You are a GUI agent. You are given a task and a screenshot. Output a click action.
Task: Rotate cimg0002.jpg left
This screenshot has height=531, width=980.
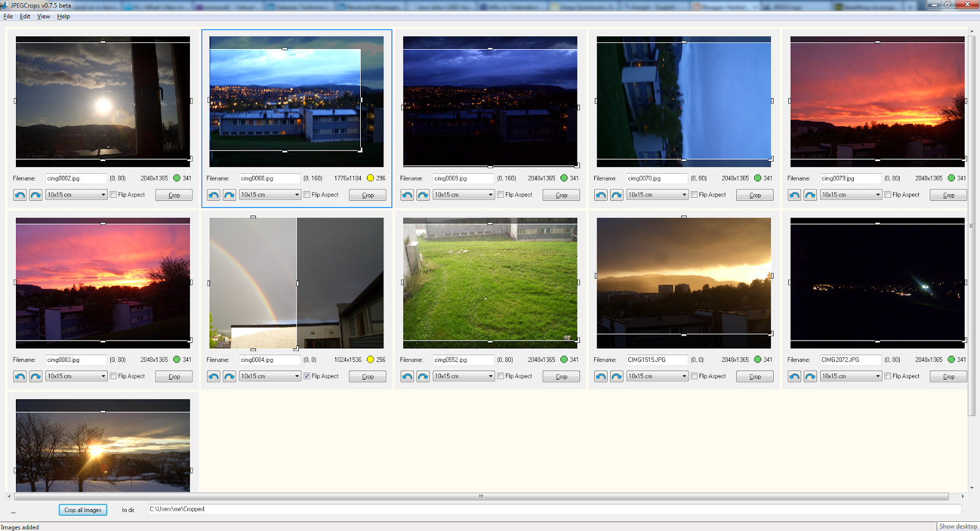point(20,195)
